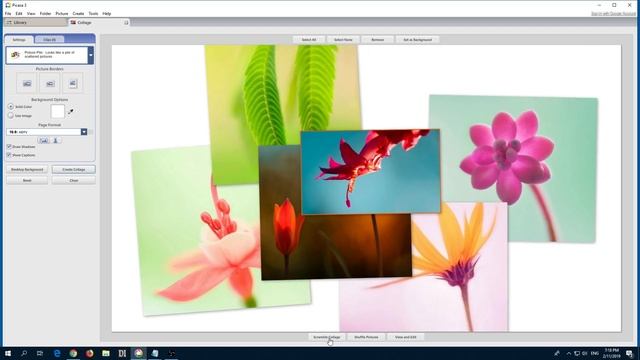Image resolution: width=640 pixels, height=360 pixels.
Task: Click the Set as Background button
Action: [418, 40]
